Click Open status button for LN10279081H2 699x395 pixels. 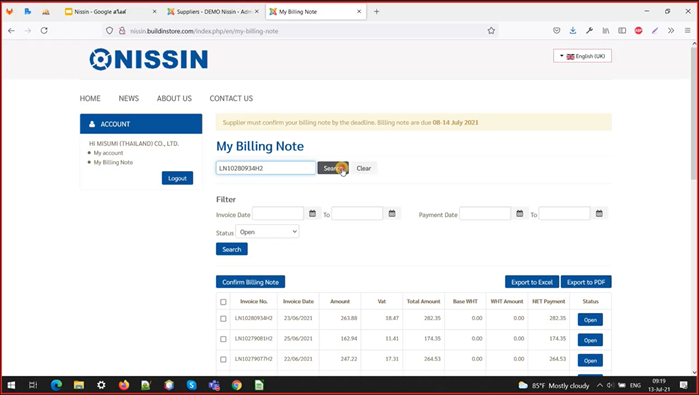(x=590, y=340)
